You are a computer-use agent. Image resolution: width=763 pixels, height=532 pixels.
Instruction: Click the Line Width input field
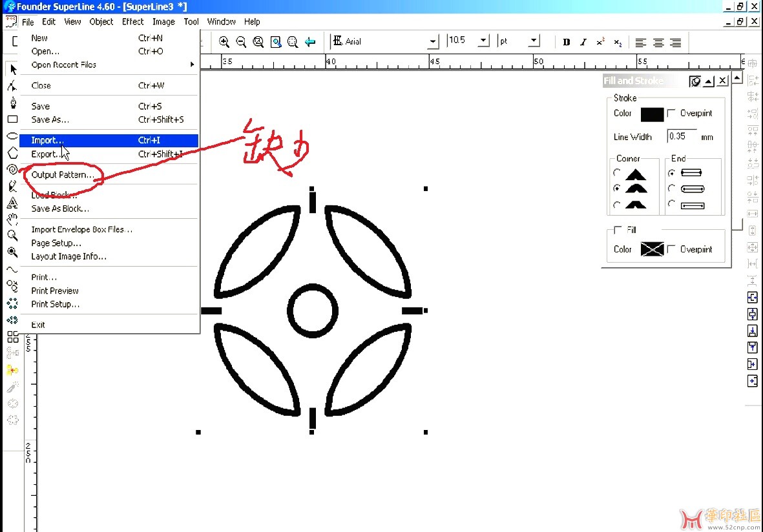pyautogui.click(x=682, y=136)
